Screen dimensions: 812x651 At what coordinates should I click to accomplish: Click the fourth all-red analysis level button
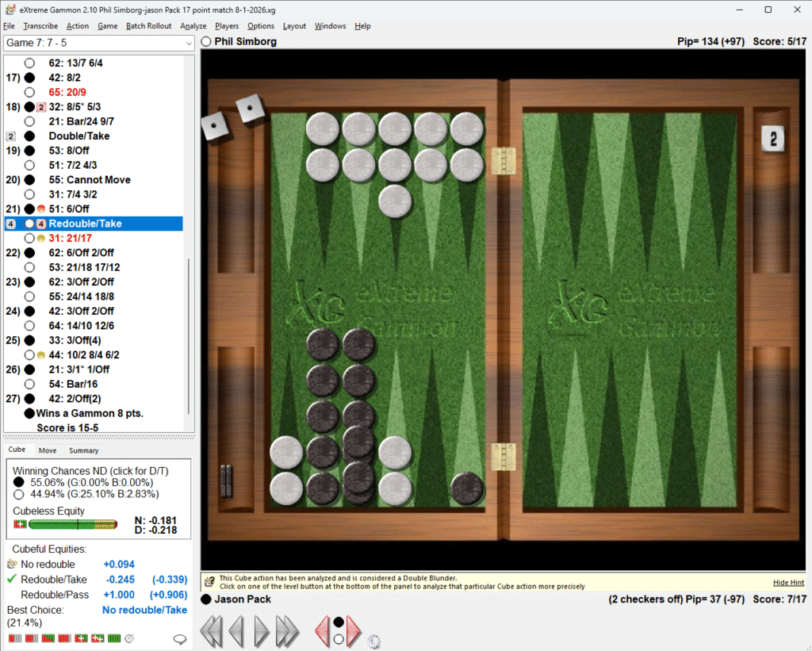65,638
